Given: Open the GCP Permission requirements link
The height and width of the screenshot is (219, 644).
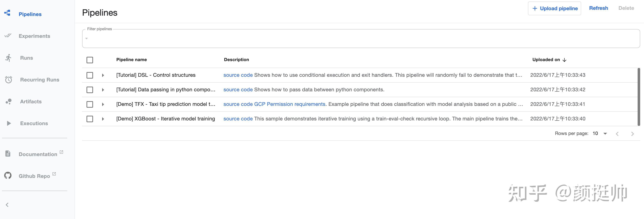Looking at the screenshot, I should point(290,104).
